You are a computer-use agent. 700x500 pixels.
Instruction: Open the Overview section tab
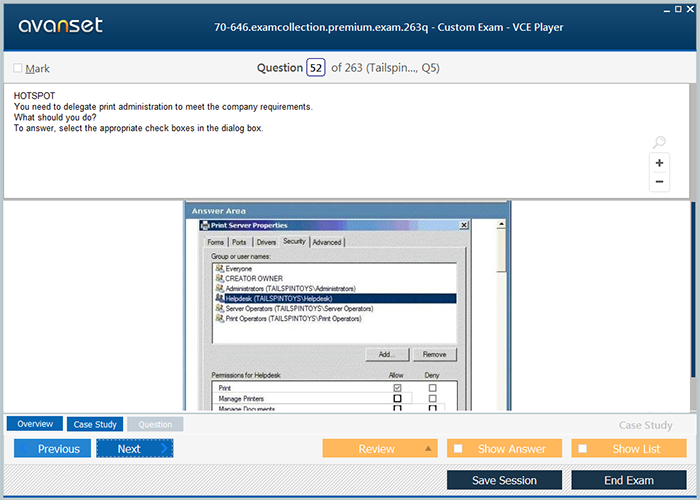click(35, 424)
